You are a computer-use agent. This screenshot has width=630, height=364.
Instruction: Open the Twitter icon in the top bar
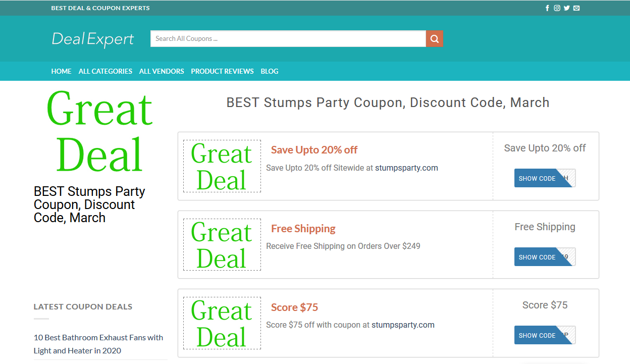pos(566,8)
